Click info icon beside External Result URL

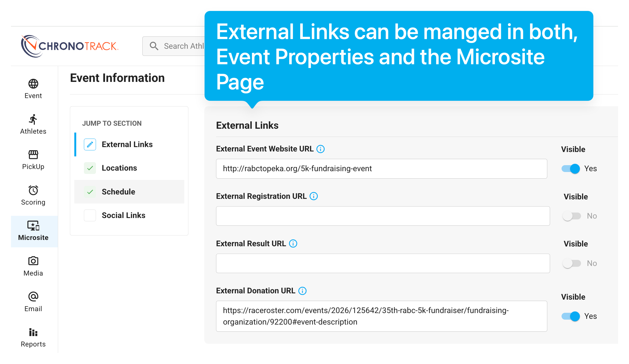pos(293,243)
